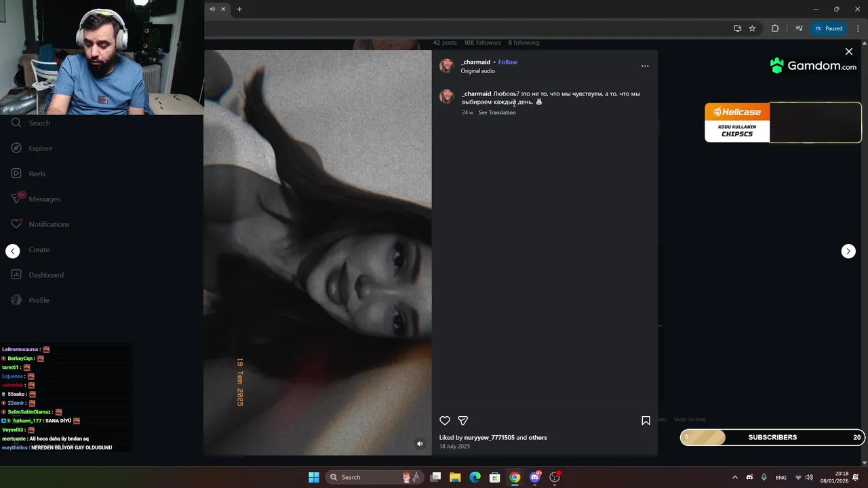Switch to Chrome on the taskbar

tap(515, 477)
